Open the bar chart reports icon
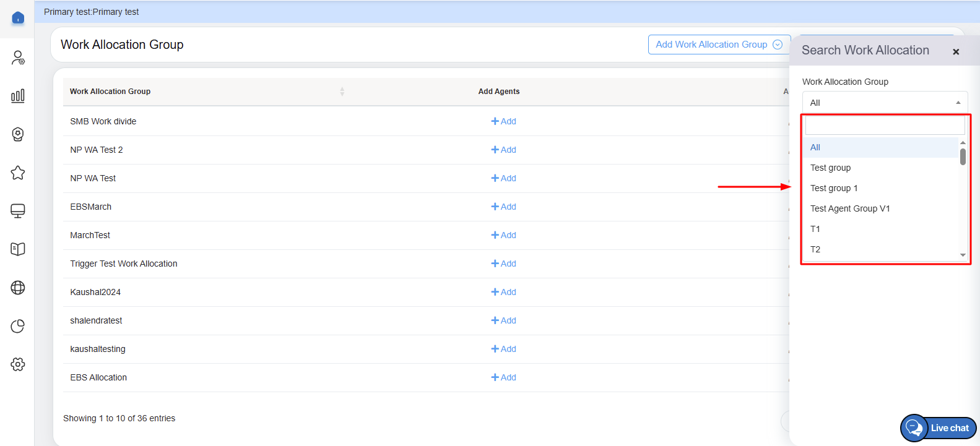This screenshot has width=980, height=446. coord(18,96)
